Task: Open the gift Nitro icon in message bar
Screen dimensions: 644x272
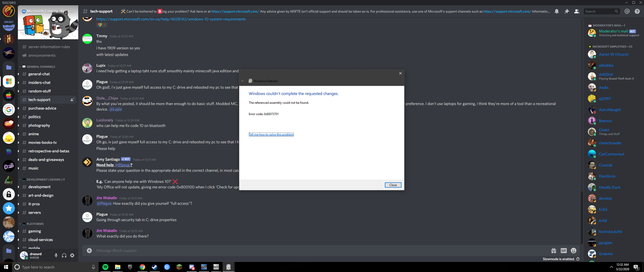Action: point(554,250)
